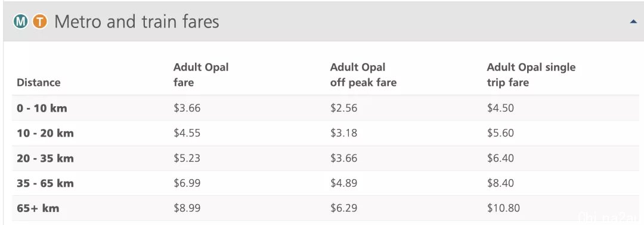
Task: Select the Distance column header
Action: click(x=39, y=82)
